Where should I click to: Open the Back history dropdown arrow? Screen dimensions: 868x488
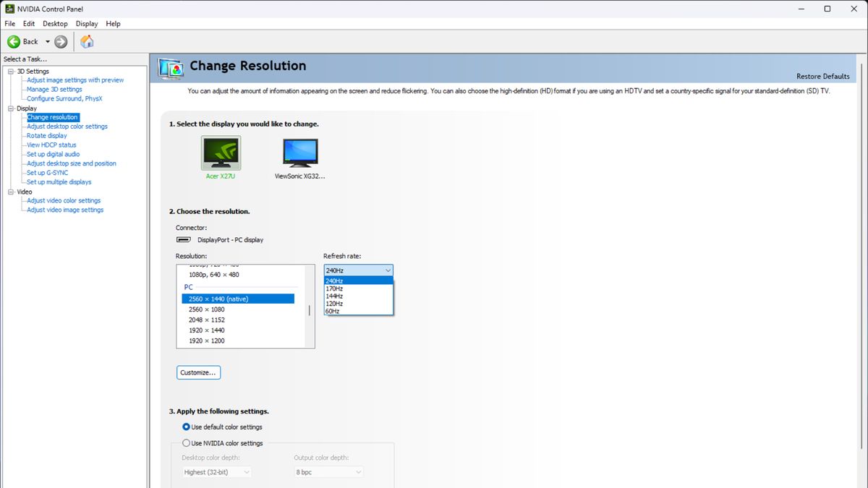48,41
